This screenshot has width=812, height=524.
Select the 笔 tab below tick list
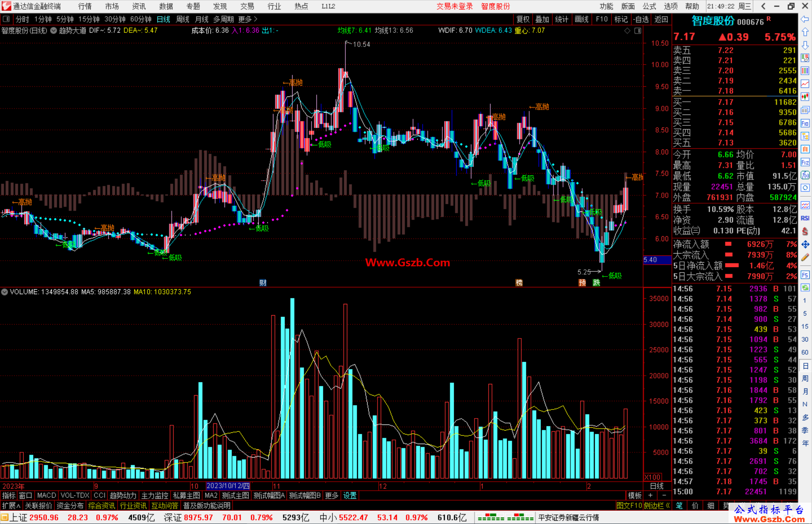tap(679, 506)
